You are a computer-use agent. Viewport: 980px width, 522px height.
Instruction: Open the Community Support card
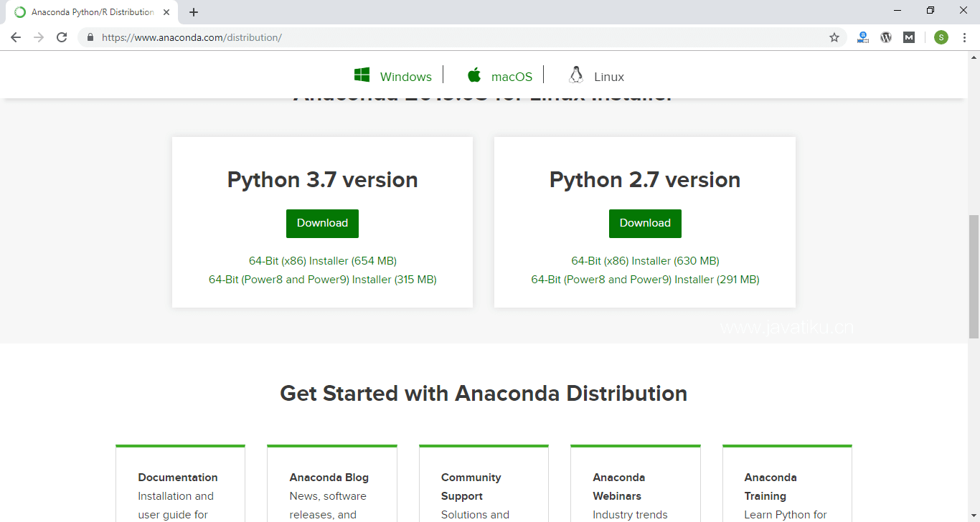(484, 484)
